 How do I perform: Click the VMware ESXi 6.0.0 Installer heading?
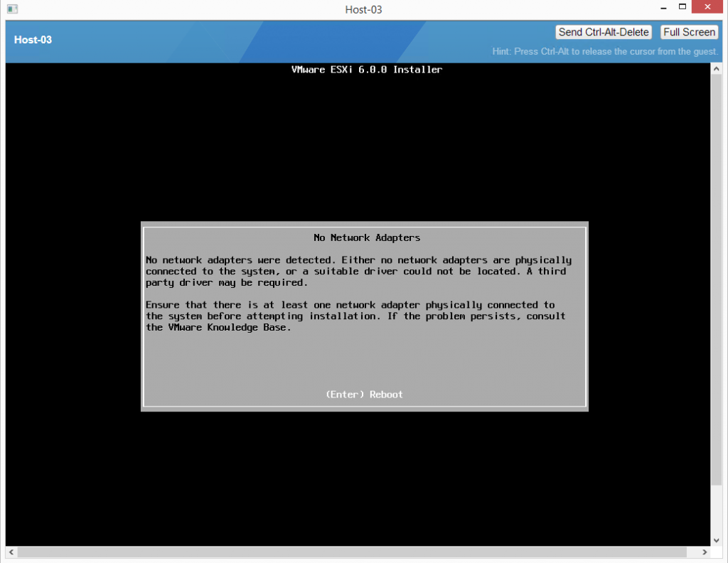point(367,70)
